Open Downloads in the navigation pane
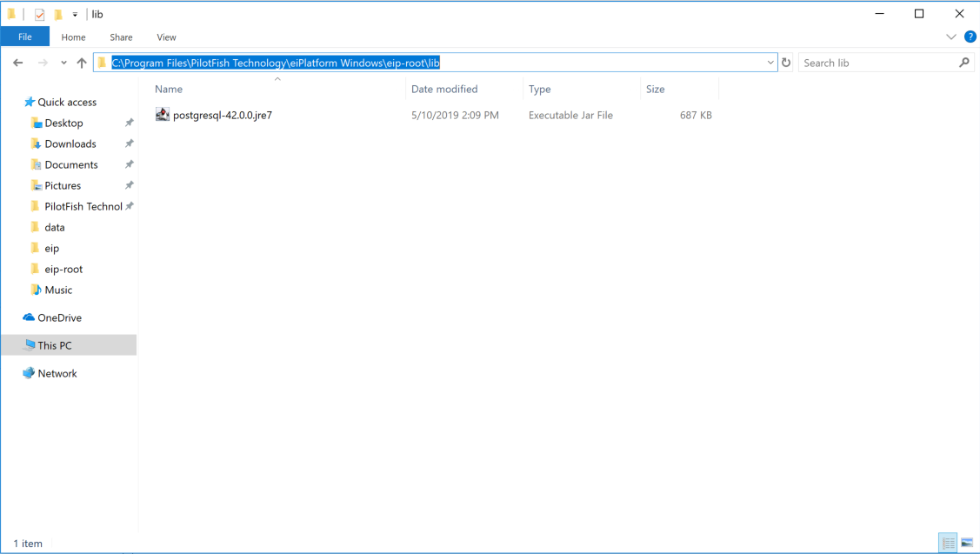The width and height of the screenshot is (980, 554). click(70, 144)
